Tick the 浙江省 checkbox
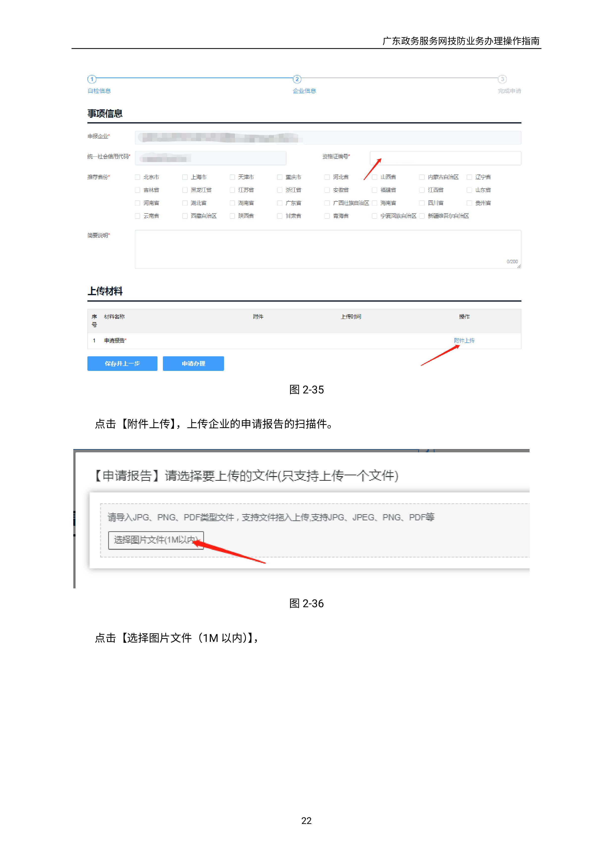614x868 pixels. (280, 190)
